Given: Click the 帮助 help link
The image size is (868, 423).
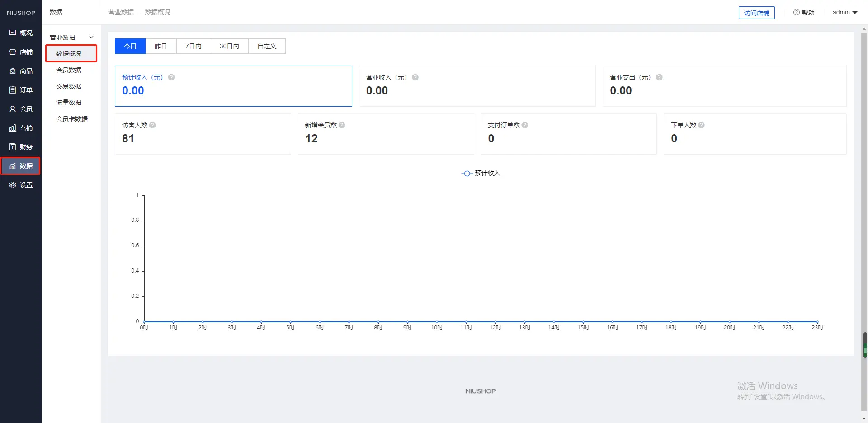Looking at the screenshot, I should tap(804, 13).
